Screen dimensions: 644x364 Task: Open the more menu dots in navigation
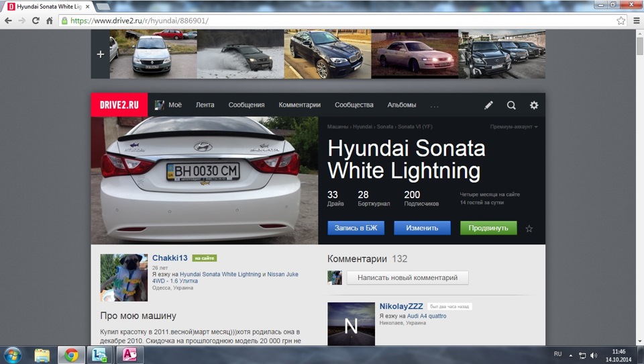pyautogui.click(x=435, y=106)
